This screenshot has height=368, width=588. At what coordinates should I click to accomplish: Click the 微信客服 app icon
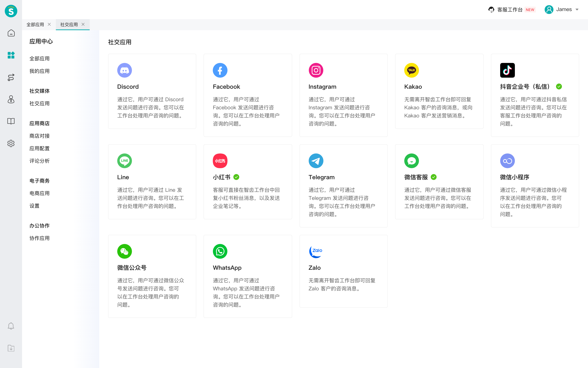pos(412,161)
